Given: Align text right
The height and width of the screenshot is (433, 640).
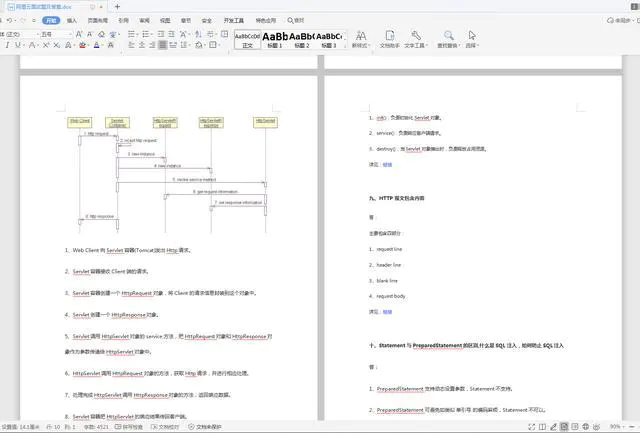Looking at the screenshot, I should coord(152,45).
